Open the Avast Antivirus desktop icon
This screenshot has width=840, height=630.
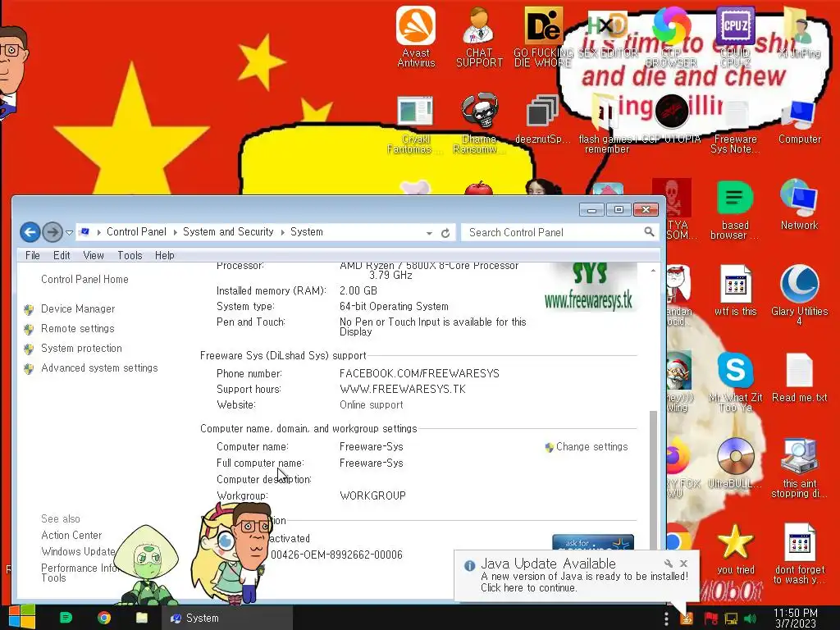coord(416,36)
